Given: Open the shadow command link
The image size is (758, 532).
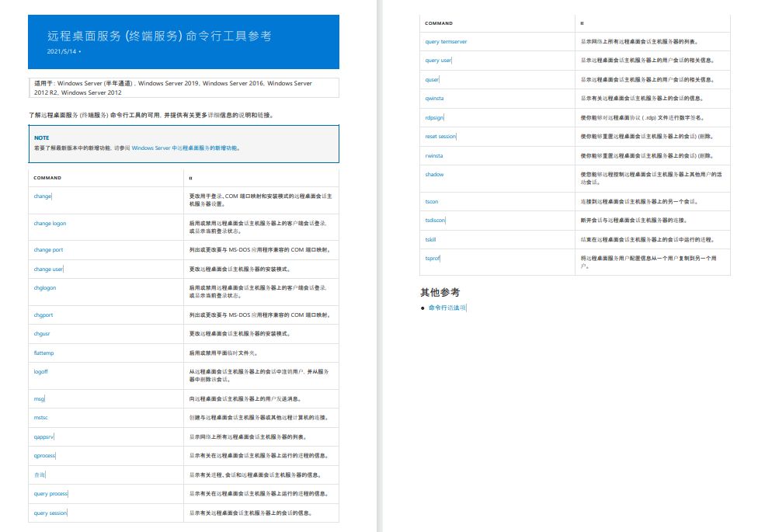Looking at the screenshot, I should pos(435,175).
